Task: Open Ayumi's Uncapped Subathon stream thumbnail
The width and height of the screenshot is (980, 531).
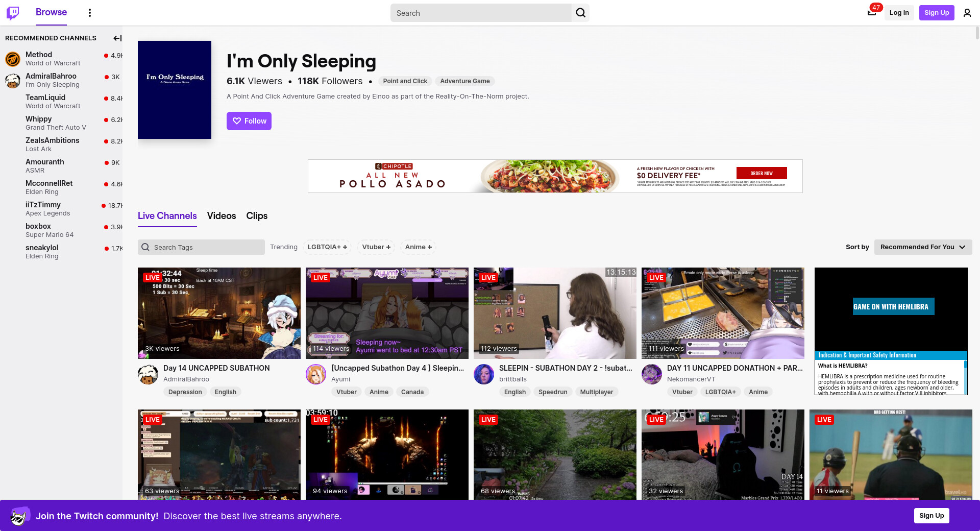Action: pos(387,313)
